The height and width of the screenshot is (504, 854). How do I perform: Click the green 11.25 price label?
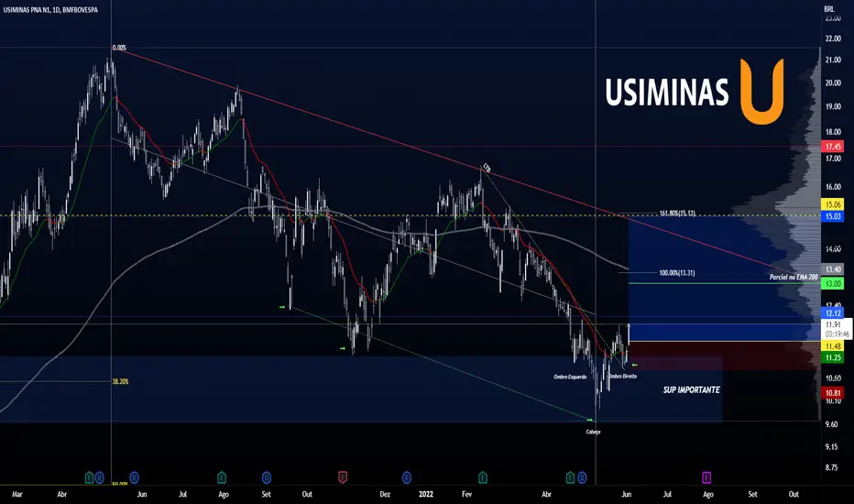833,357
